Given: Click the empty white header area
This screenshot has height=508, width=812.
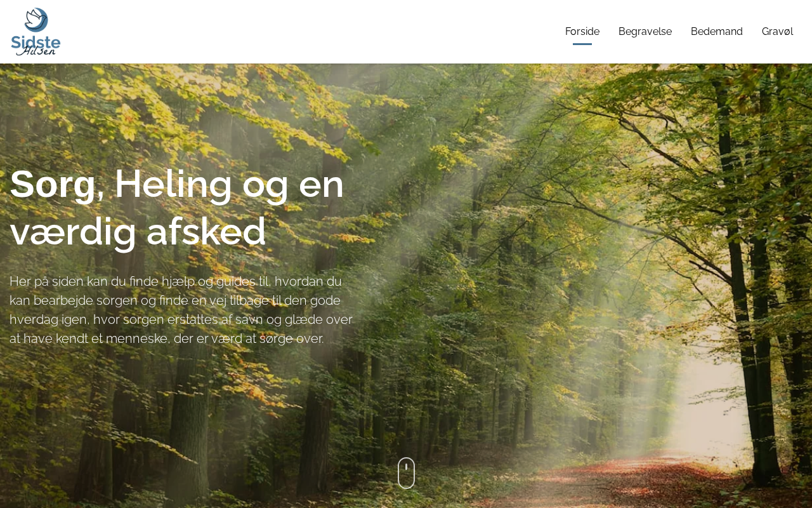Looking at the screenshot, I should (x=304, y=32).
